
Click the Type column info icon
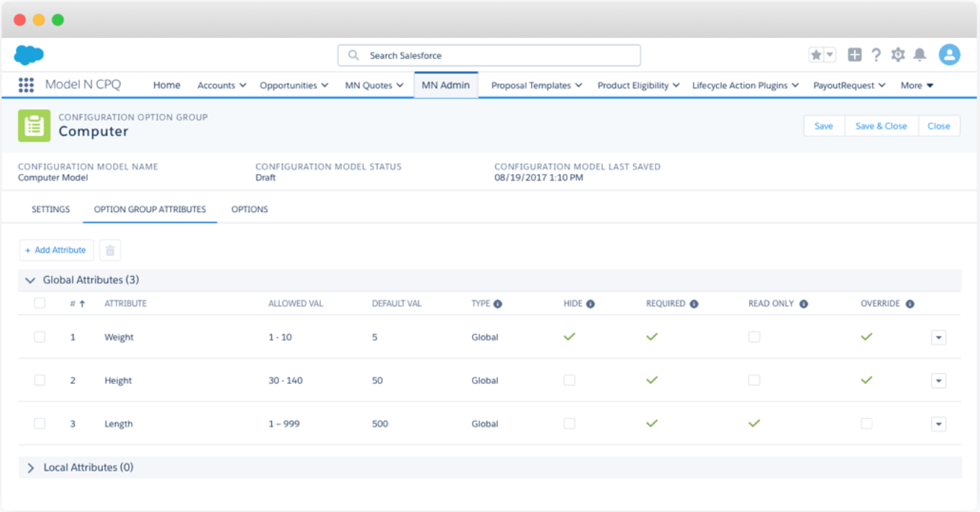pos(498,304)
